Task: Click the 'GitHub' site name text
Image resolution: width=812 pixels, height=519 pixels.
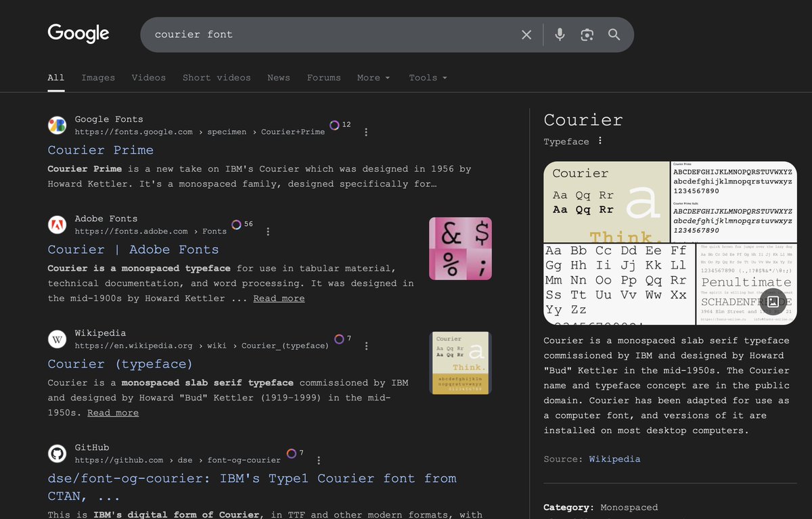Action: 92,447
